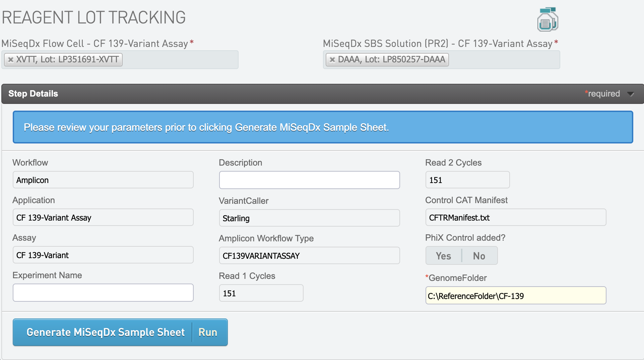Click the Experiment Name input field
The image size is (644, 360).
[x=103, y=293]
